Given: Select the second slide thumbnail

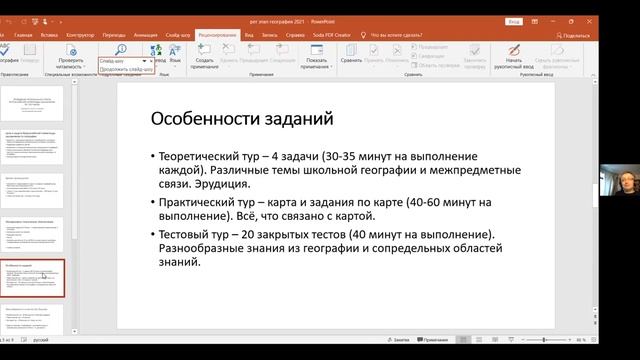Looking at the screenshot, I should pyautogui.click(x=32, y=147).
